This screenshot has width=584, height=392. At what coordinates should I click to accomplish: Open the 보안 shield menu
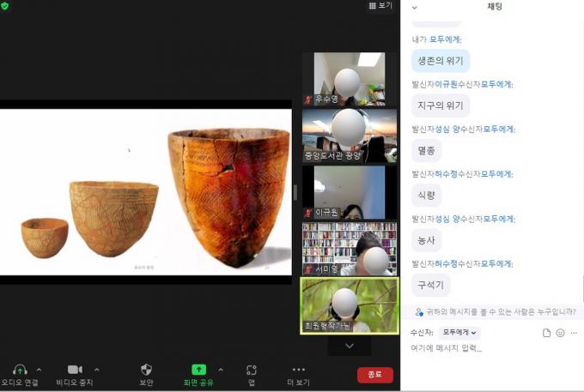[x=147, y=369]
